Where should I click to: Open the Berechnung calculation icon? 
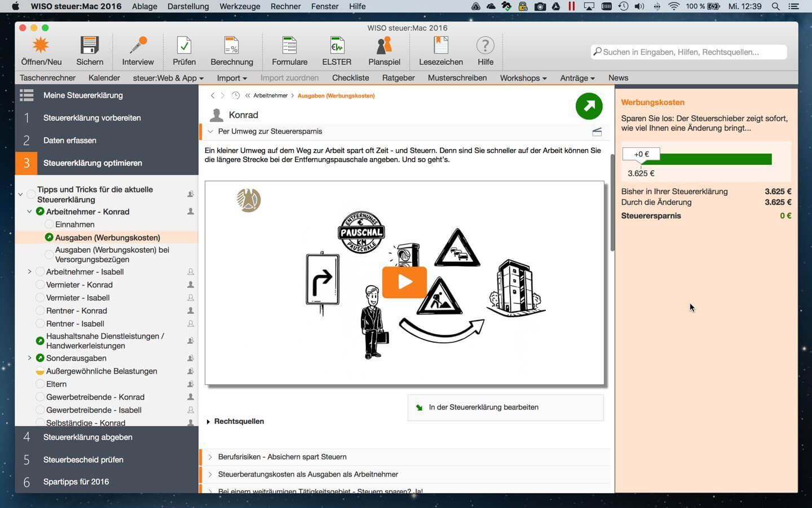tap(231, 46)
